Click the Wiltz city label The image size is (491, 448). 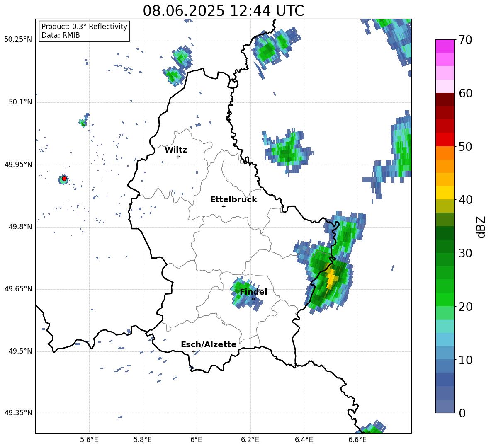click(x=176, y=150)
